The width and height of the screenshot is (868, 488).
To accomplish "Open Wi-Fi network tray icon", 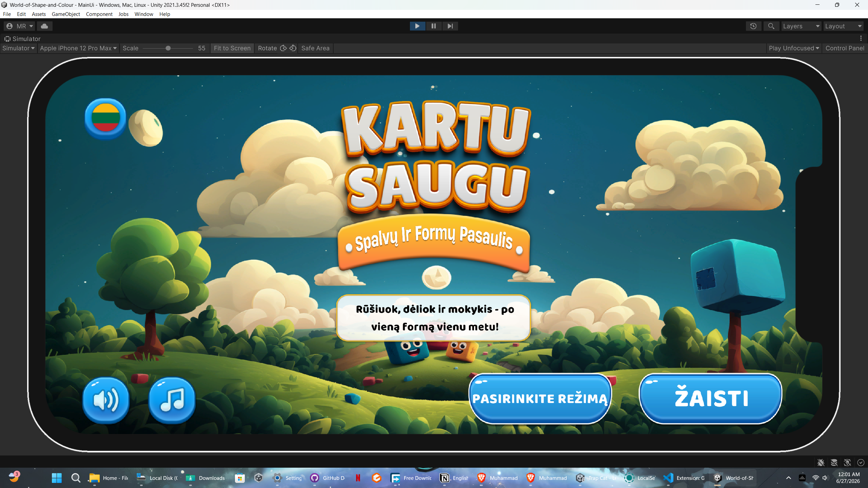I will (815, 478).
